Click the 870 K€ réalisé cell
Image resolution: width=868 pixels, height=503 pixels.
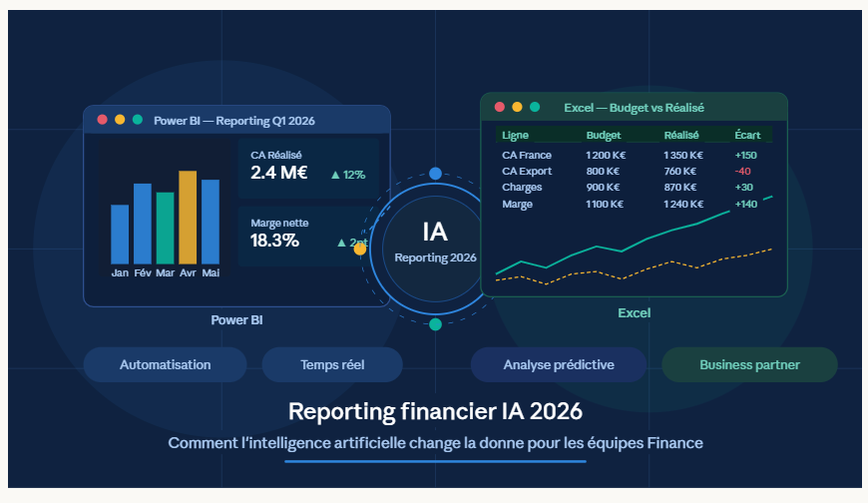[x=680, y=188]
